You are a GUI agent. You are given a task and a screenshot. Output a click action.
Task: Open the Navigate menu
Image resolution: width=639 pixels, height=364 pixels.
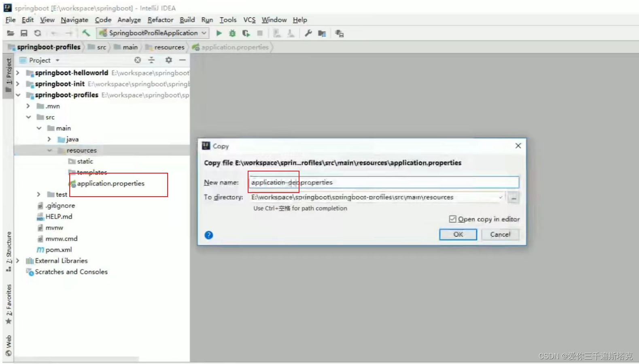[x=74, y=20]
